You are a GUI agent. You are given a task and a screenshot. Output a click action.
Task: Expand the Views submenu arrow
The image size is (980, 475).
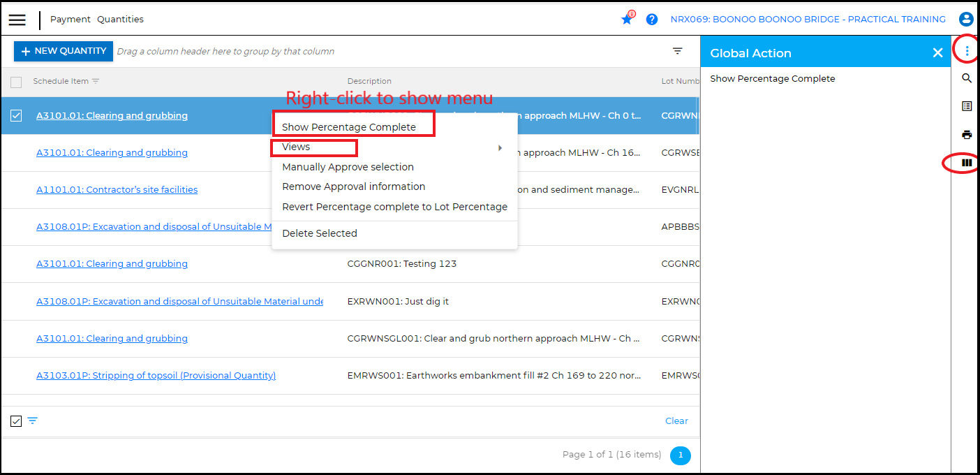point(500,147)
